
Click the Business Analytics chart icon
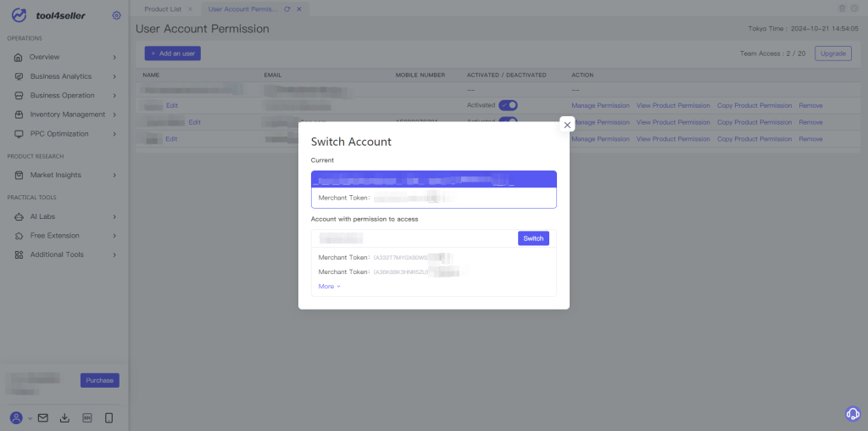19,76
